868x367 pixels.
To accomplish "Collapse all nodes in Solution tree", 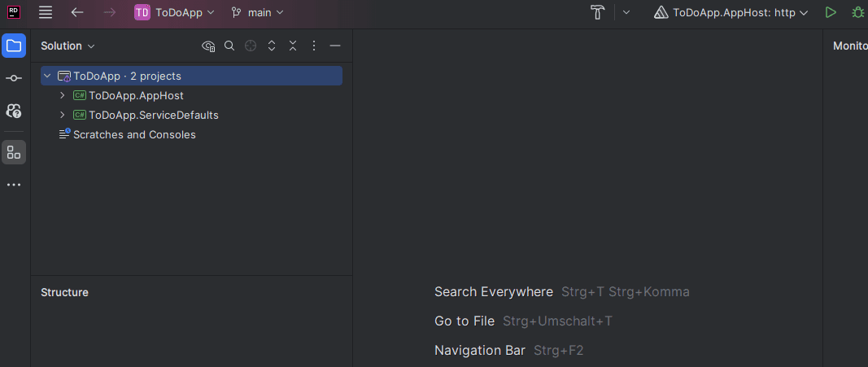I will click(x=293, y=46).
